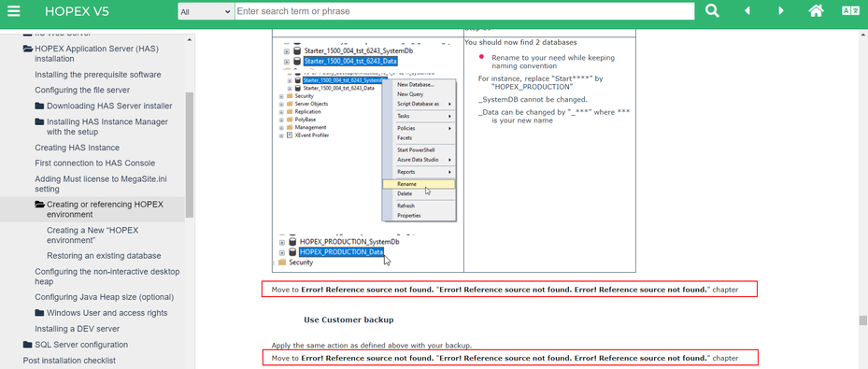Click Reports in context menu image
Screen dimensions: 868x369
pos(406,172)
